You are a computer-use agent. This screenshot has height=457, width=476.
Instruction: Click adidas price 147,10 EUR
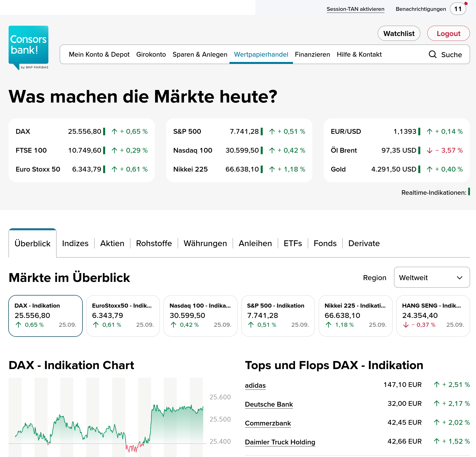(x=402, y=385)
